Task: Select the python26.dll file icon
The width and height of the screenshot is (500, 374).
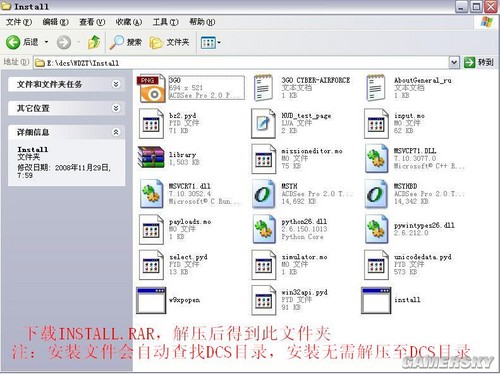Action: (x=264, y=229)
